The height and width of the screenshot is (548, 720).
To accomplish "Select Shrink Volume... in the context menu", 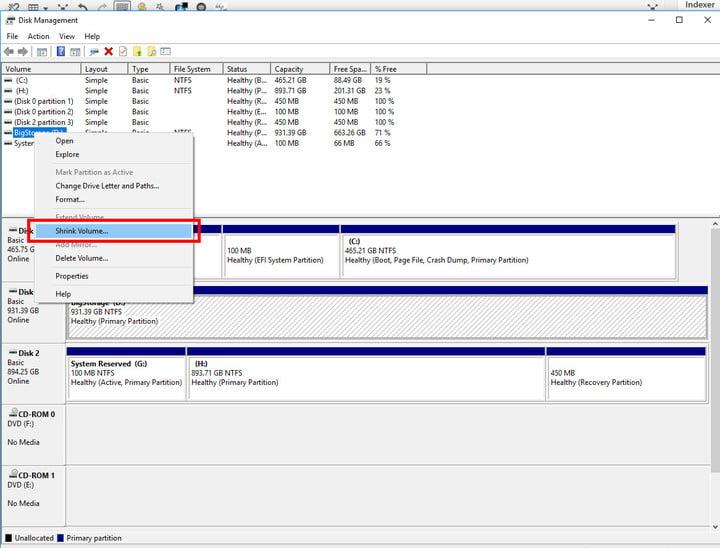I will [114, 231].
